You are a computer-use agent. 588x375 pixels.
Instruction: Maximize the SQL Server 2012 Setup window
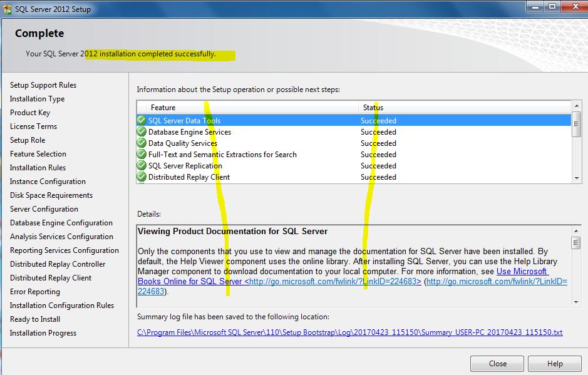(552, 7)
